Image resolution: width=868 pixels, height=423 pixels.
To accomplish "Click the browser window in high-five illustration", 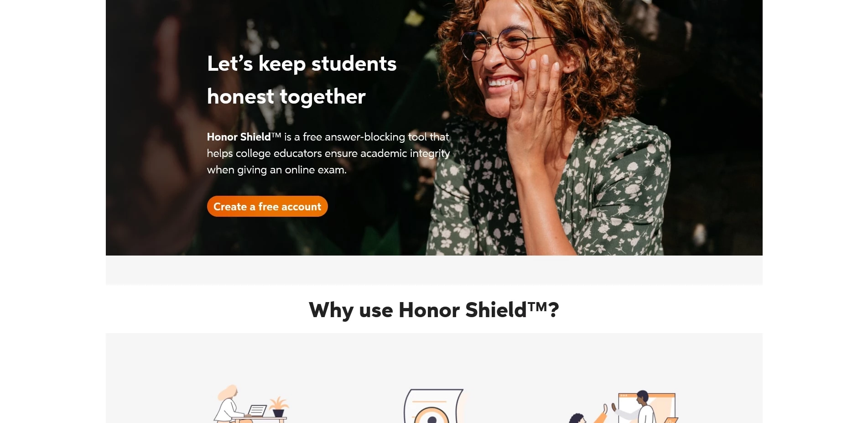I will point(648,407).
